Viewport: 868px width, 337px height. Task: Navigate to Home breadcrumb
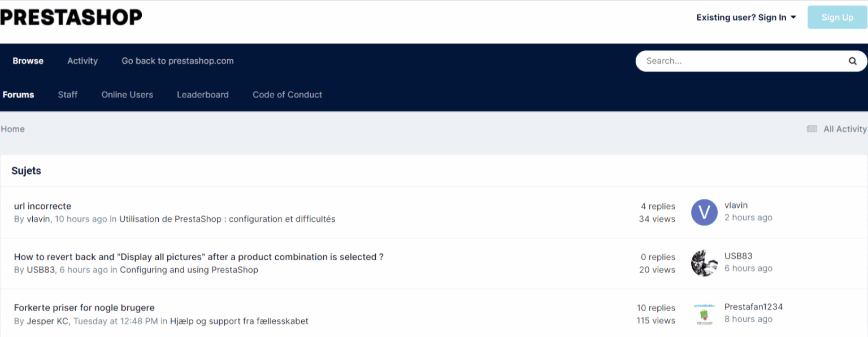[12, 129]
